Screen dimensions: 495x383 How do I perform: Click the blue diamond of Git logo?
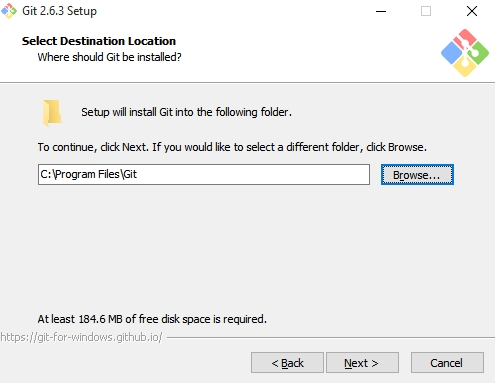452,53
